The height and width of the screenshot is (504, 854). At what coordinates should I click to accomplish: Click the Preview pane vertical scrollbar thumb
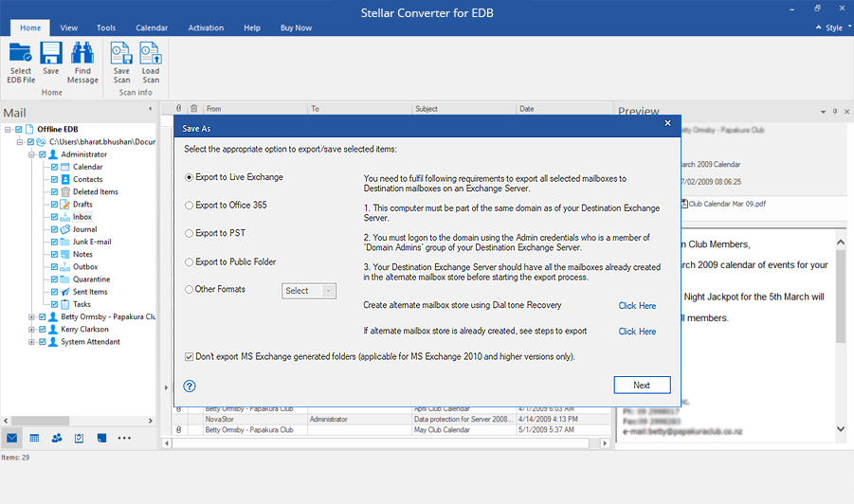tap(841, 297)
